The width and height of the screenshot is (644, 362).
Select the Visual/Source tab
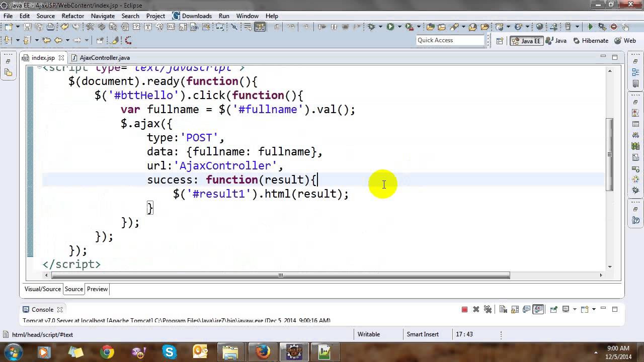(x=43, y=289)
